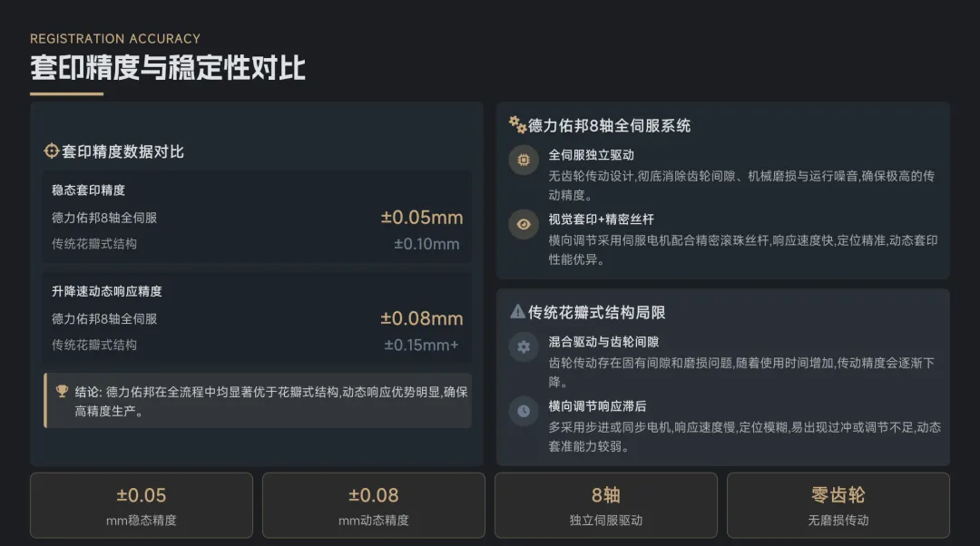Click the gold underline bar below the title
Screen dimensions: 980x546
tap(66, 93)
